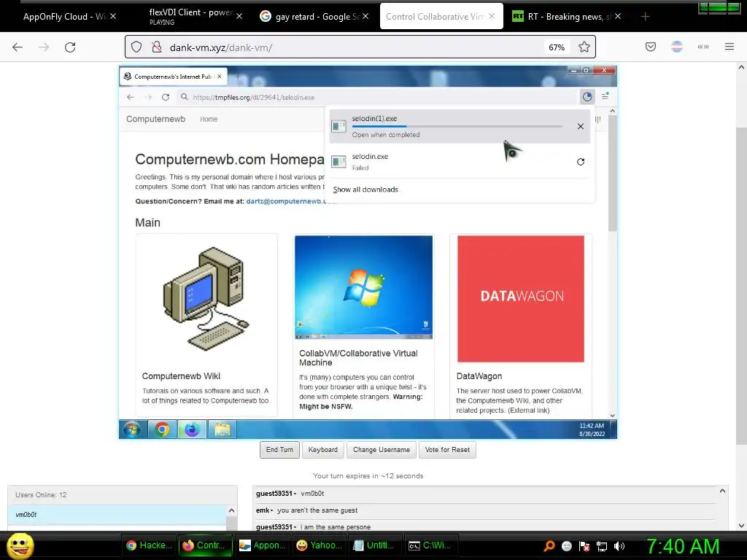Open the C:\Wi... command prompt taskbar item

(x=430, y=545)
